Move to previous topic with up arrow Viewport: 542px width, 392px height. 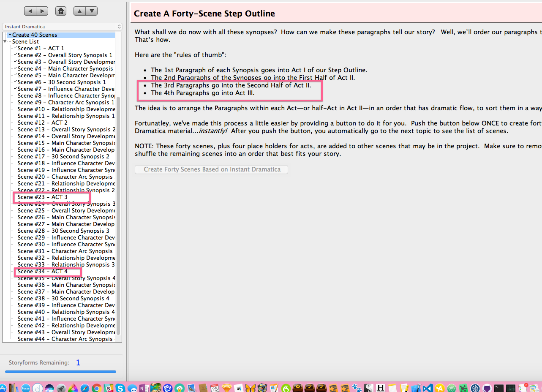(x=79, y=11)
